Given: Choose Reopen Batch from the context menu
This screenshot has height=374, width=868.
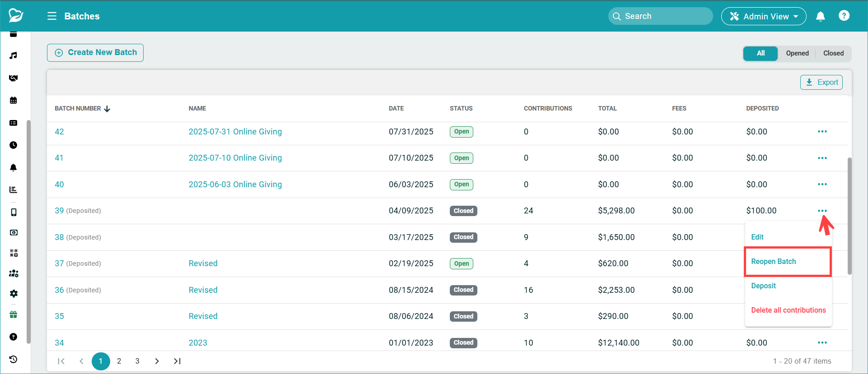Looking at the screenshot, I should tap(773, 262).
